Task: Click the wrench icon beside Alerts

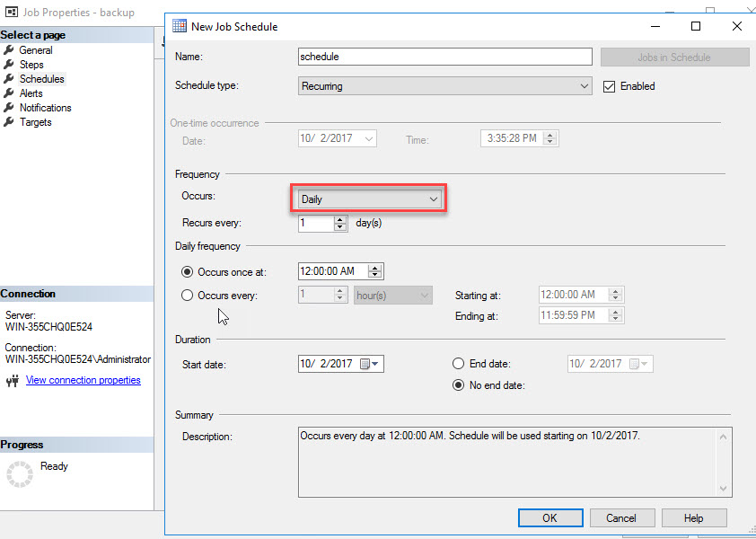Action: tap(9, 93)
